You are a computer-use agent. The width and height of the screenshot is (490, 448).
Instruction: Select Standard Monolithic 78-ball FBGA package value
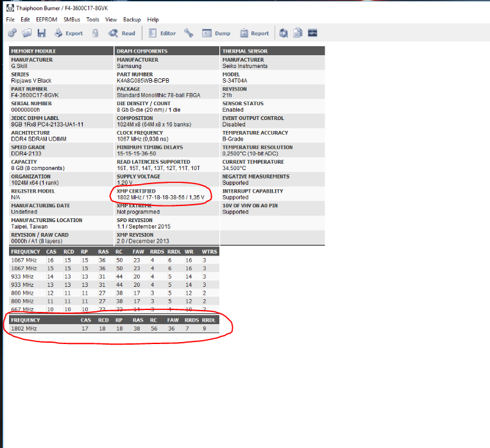coord(158,95)
